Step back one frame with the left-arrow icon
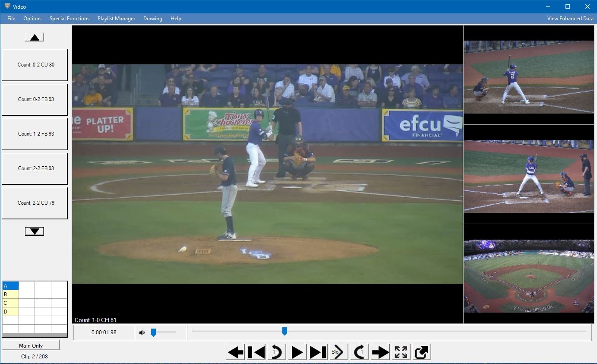597x364 pixels. [x=235, y=352]
